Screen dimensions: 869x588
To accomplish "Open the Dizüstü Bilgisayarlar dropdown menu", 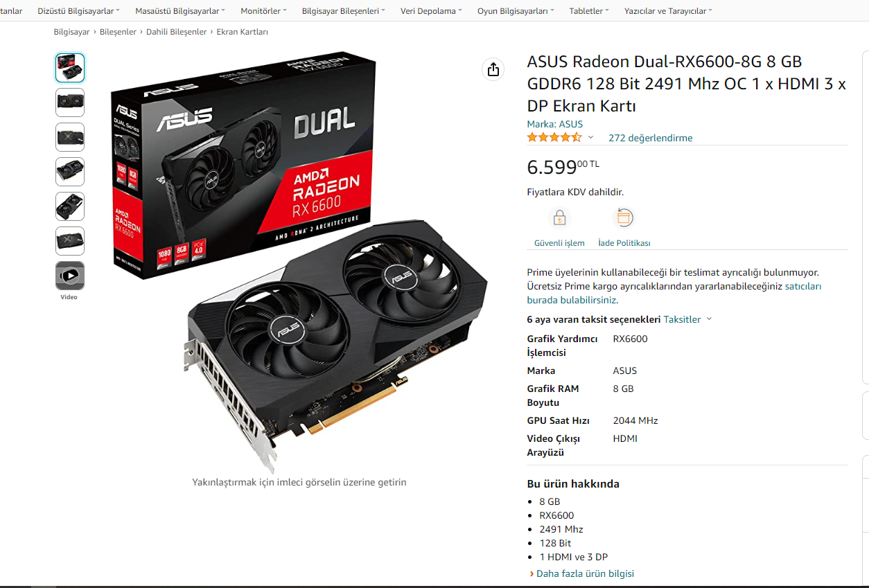I will [x=78, y=11].
